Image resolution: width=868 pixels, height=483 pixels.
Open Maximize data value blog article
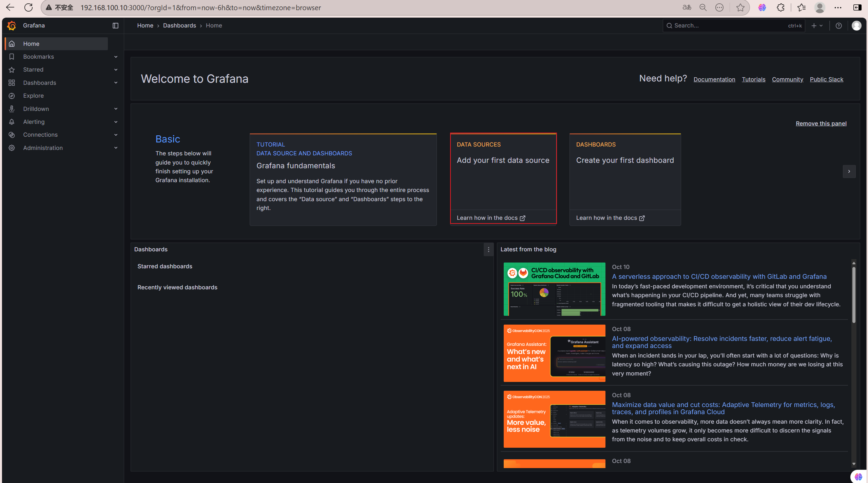724,408
